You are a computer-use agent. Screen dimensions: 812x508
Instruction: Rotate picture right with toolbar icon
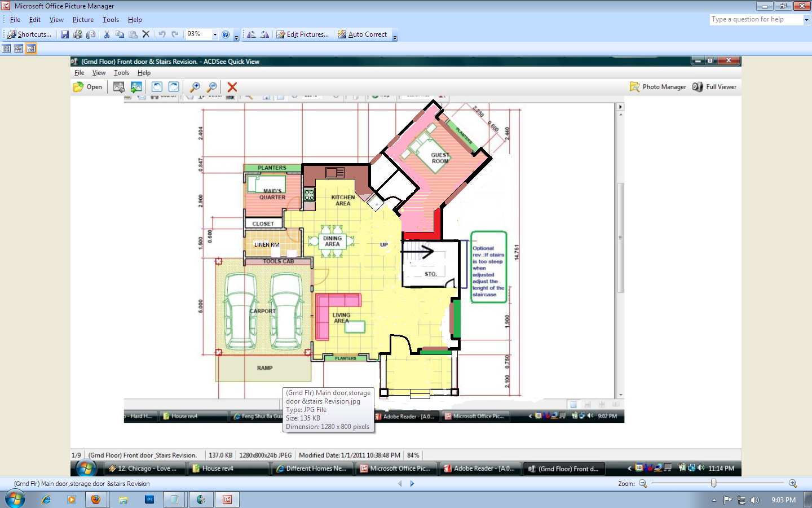coord(264,34)
